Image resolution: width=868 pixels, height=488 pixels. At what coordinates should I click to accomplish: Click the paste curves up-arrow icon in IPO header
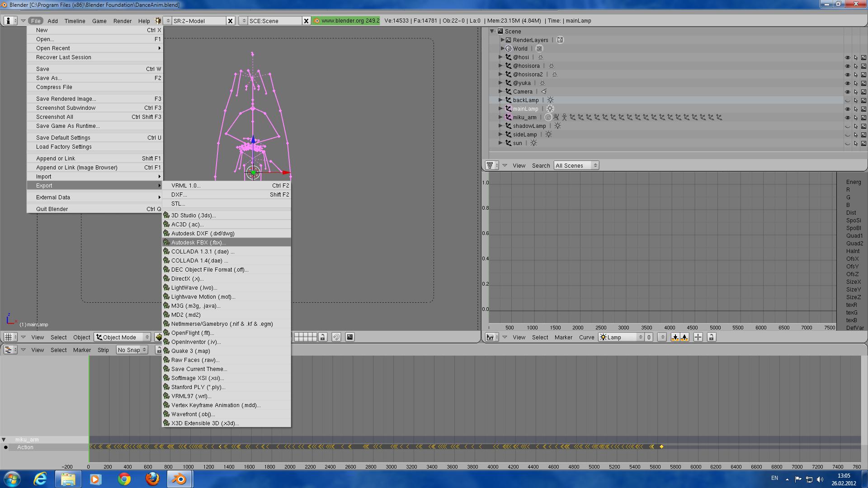pos(684,337)
